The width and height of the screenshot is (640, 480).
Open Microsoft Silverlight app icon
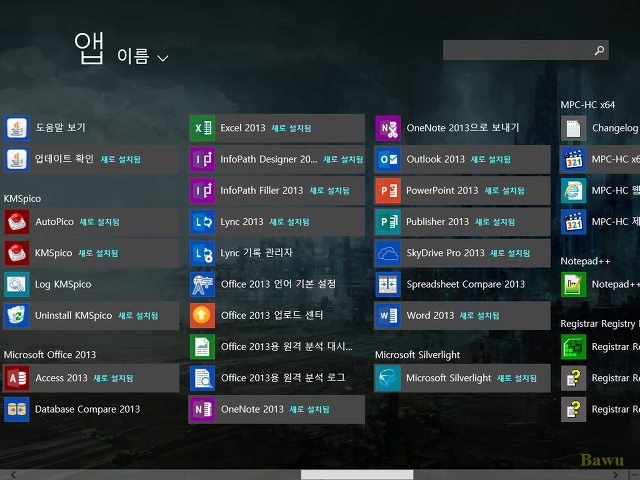[388, 378]
